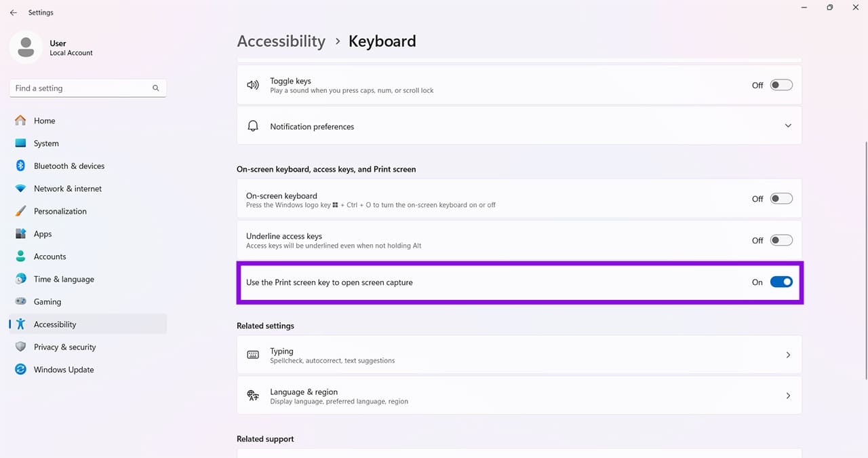Click the Gaming controller icon in sidebar
Viewport: 868px width, 458px height.
20,302
